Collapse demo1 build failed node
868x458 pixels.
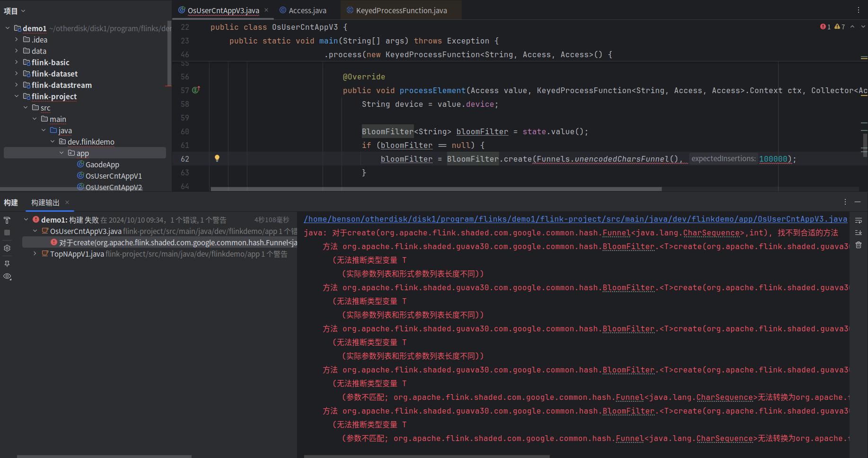26,219
